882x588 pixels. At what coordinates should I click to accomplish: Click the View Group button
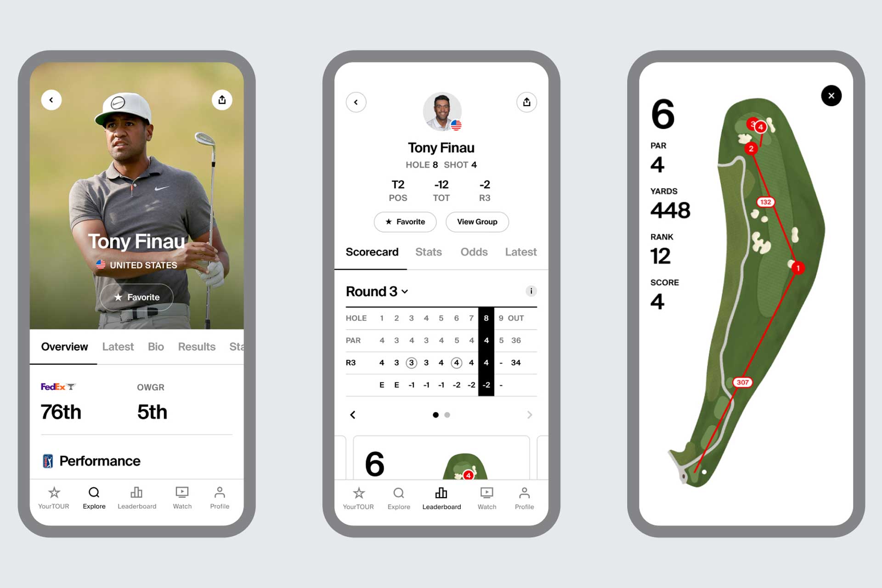tap(478, 222)
